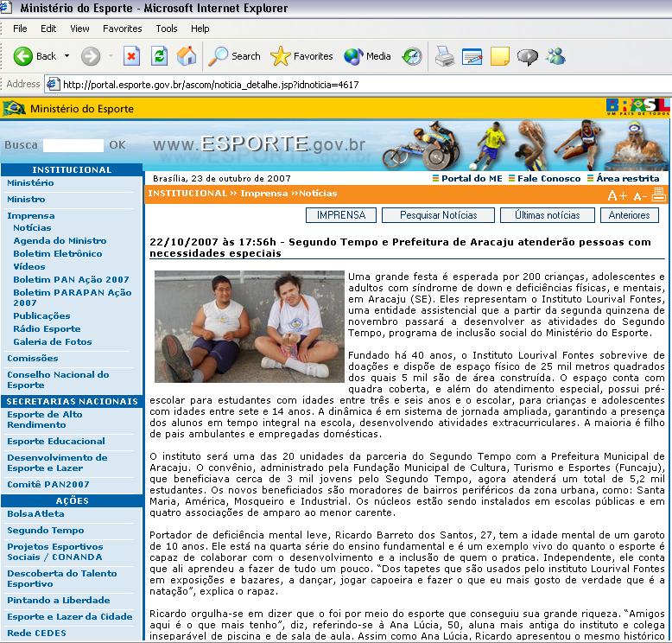Decrease font size with A- icon

pyautogui.click(x=640, y=195)
